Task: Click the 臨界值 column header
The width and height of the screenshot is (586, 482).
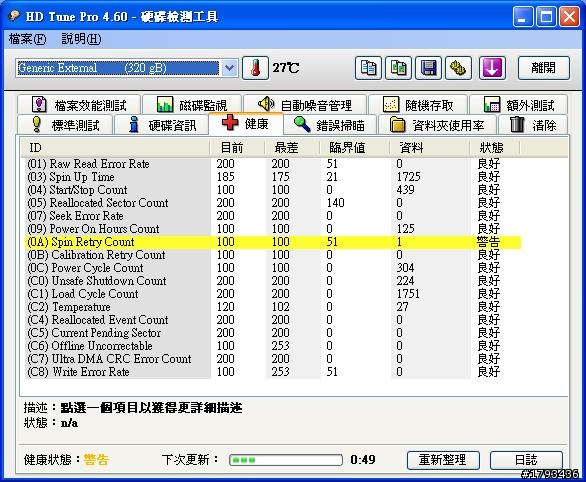Action: 354,148
